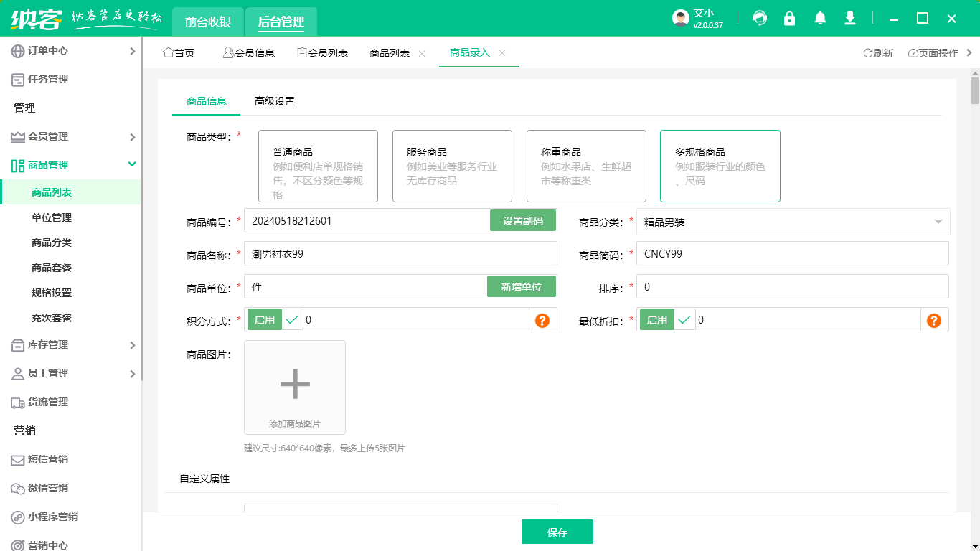
Task: Close the 商品录入 tab
Action: point(502,53)
